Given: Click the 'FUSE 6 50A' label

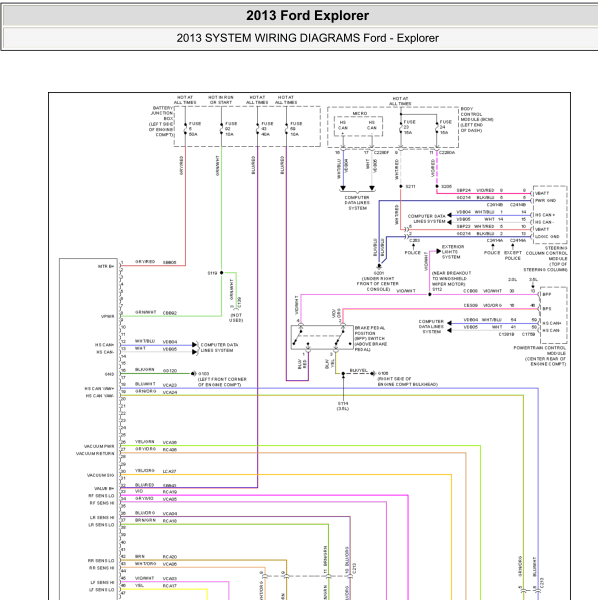Looking at the screenshot, I should coord(194,129).
